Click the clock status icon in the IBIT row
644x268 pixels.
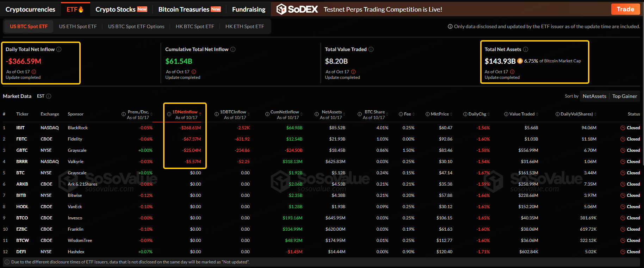623,128
